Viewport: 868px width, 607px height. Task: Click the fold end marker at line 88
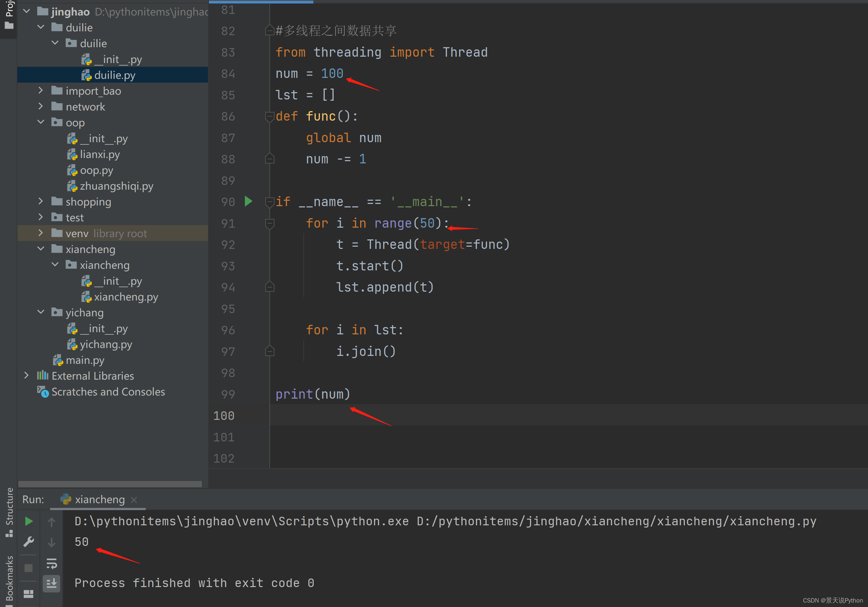point(270,158)
